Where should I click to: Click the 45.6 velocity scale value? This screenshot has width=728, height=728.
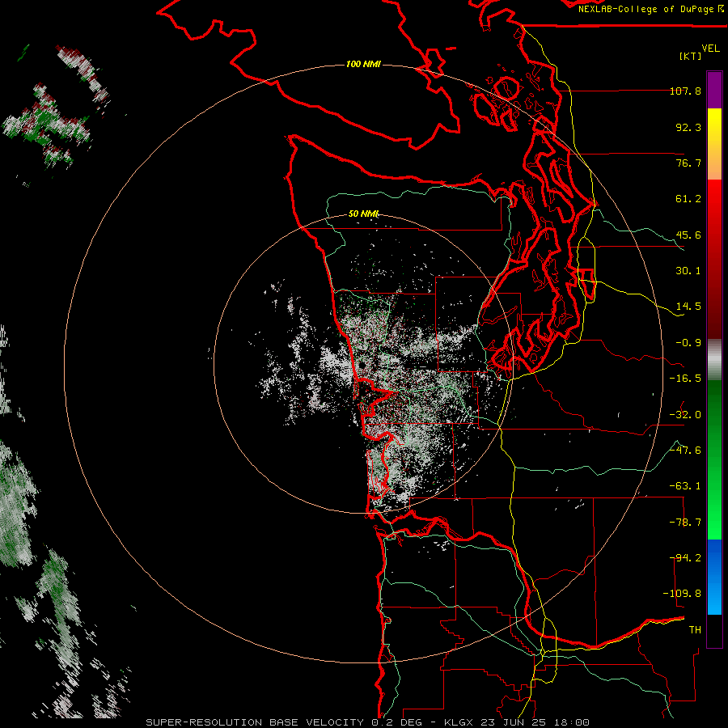688,235
